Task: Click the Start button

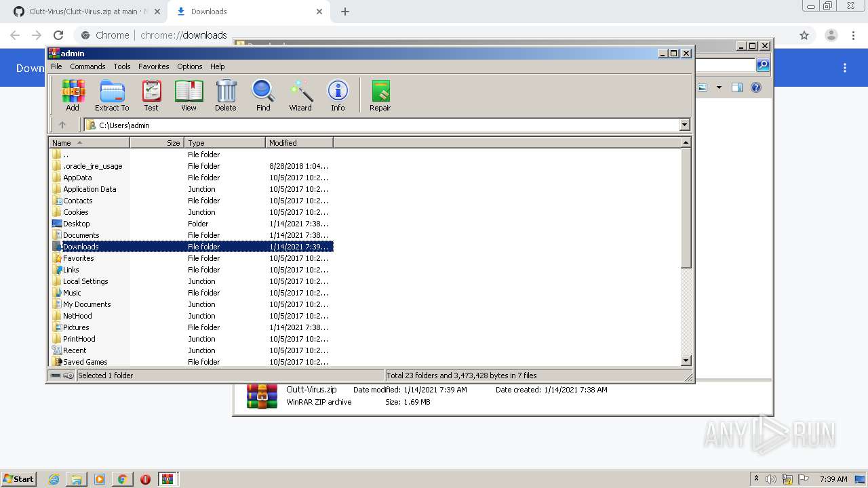Action: click(x=18, y=479)
